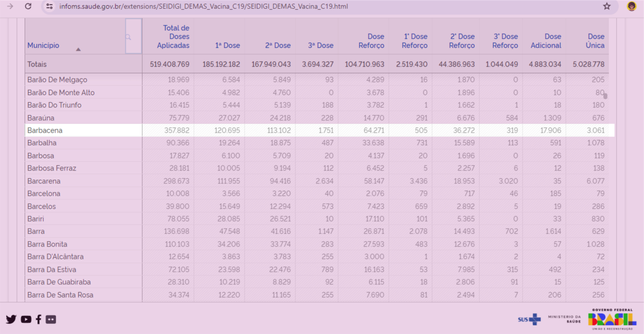
Task: Click the SUS logo in footer
Action: click(529, 319)
